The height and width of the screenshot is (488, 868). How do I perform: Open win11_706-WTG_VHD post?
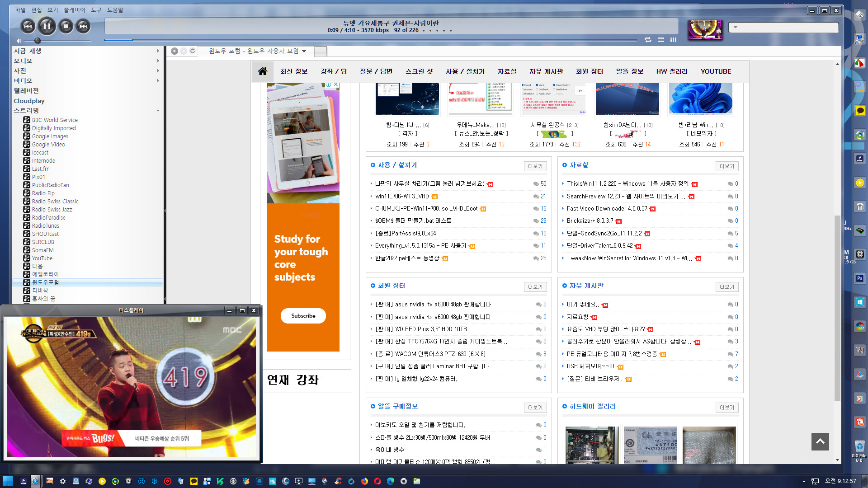(402, 196)
